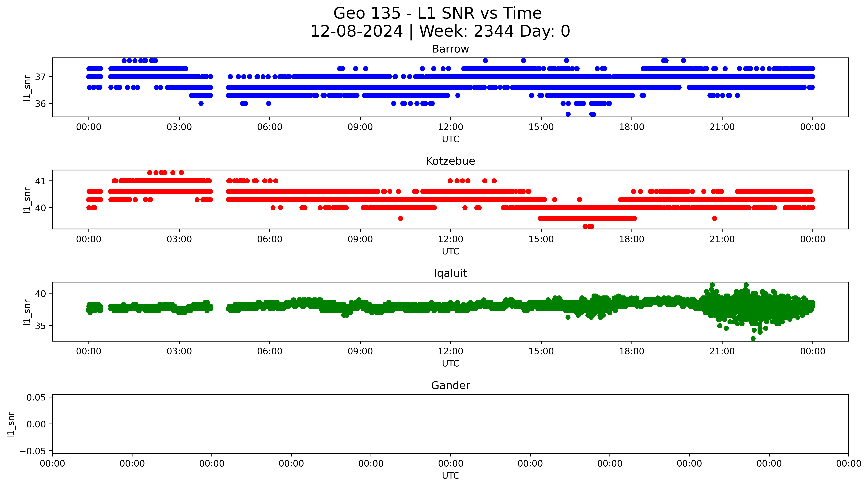Click the UTC axis label below Gander plot

point(451,476)
